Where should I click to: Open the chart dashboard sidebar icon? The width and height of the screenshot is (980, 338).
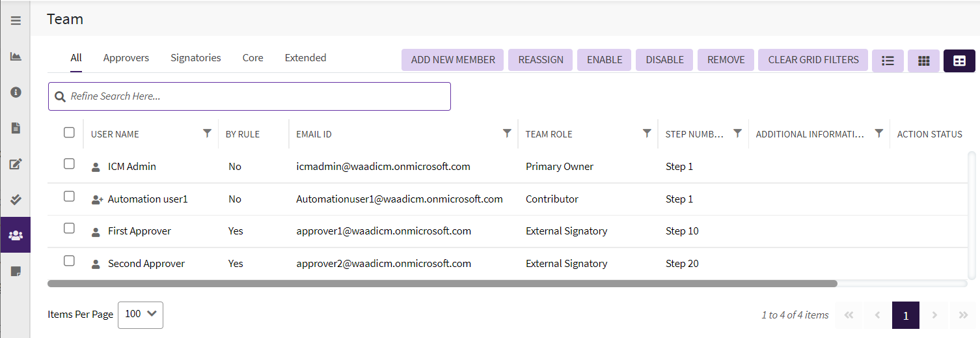coord(16,57)
